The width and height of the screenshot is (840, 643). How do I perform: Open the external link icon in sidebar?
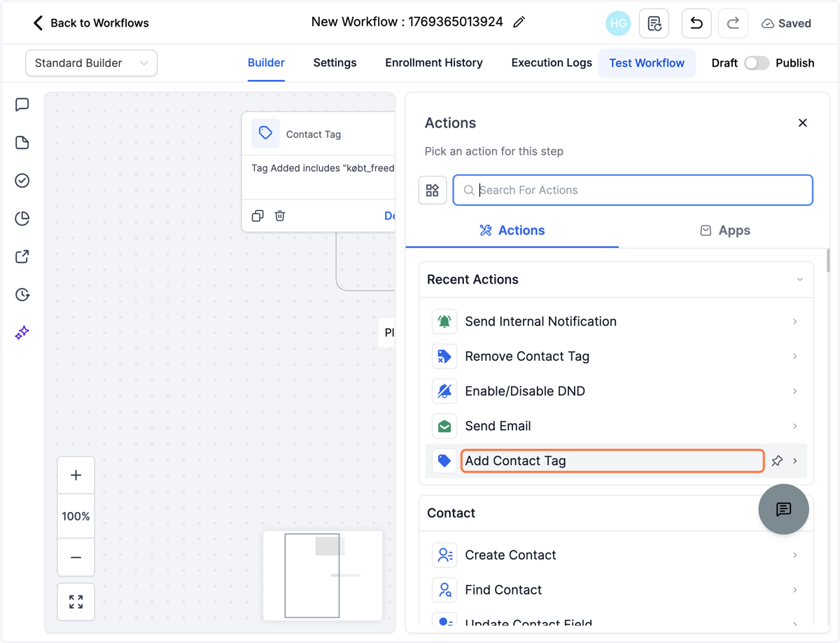coord(22,256)
